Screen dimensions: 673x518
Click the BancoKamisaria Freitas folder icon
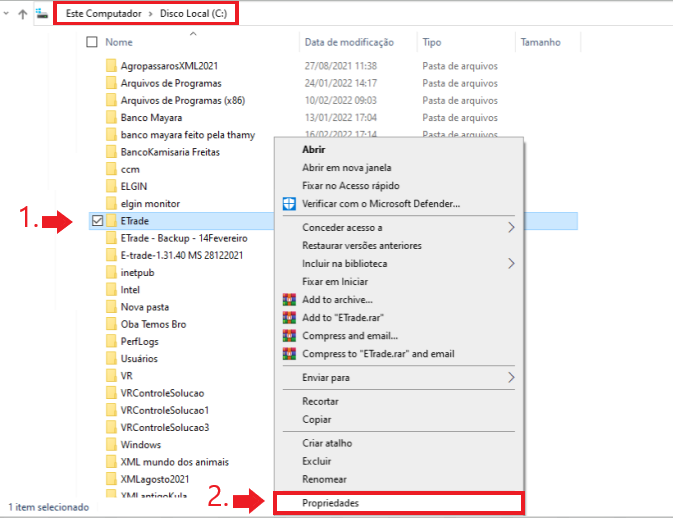(111, 151)
